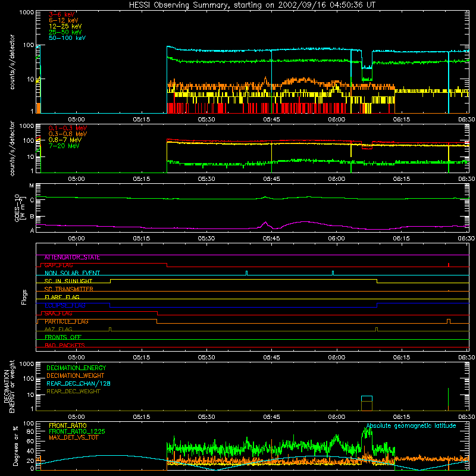Click the AAZ_FLAG pulse near 06:09
This screenshot has height=476, width=476.
coord(377,329)
